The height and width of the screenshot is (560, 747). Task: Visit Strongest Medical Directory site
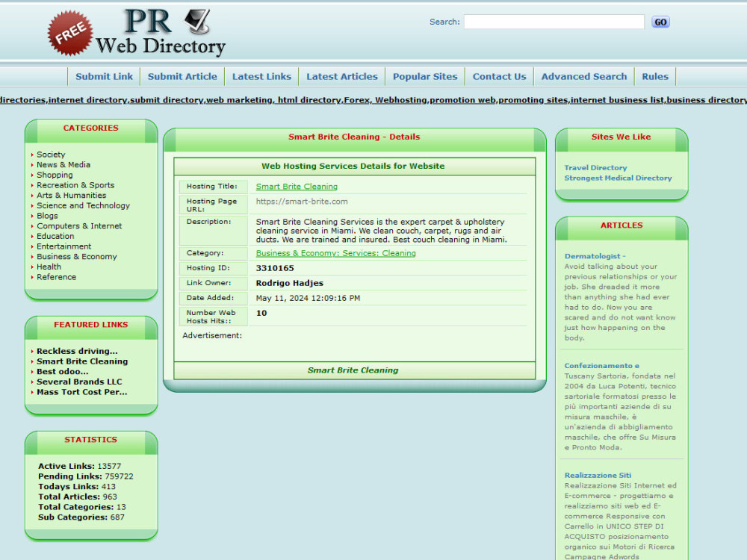click(x=618, y=178)
